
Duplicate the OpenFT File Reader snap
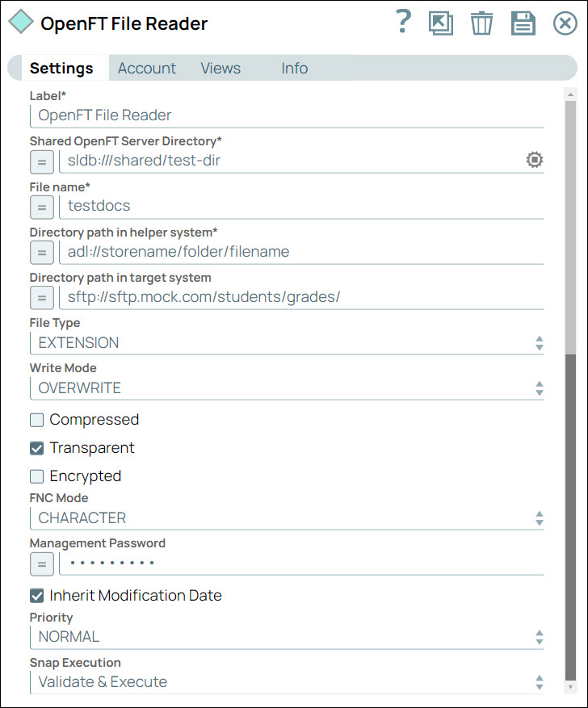(x=441, y=23)
